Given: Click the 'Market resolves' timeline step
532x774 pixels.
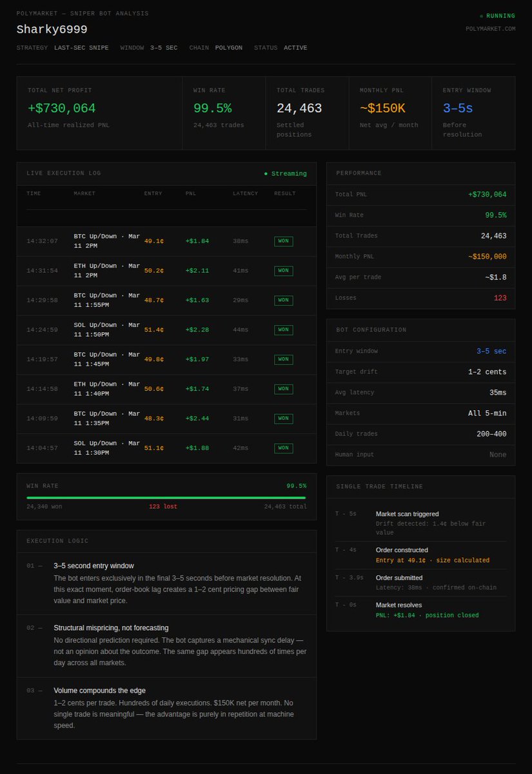Looking at the screenshot, I should coord(399,605).
